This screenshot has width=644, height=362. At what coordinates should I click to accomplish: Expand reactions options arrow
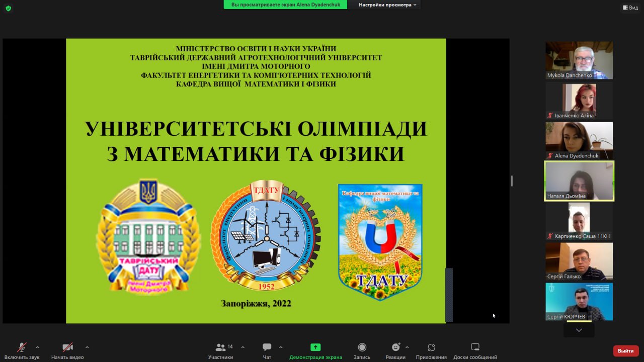[407, 347]
